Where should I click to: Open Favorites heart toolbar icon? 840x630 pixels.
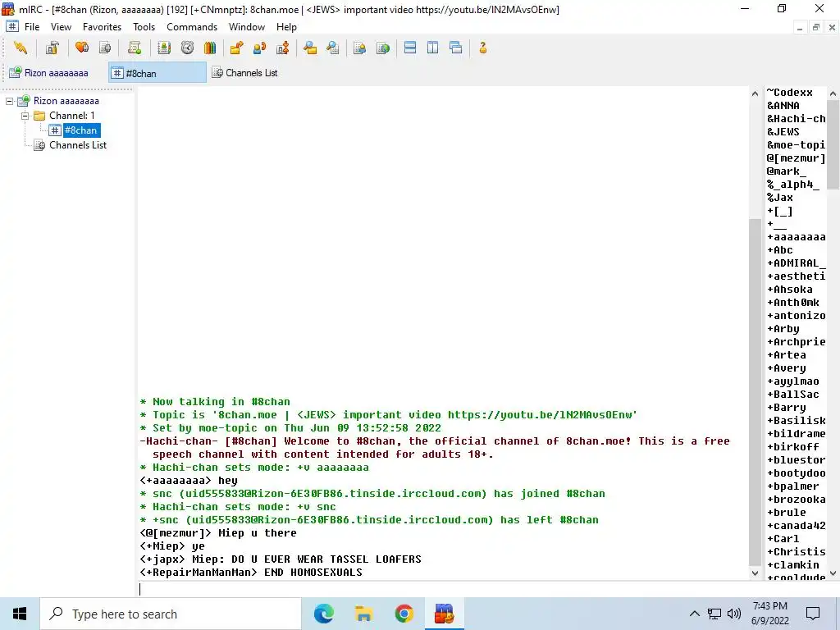[82, 48]
